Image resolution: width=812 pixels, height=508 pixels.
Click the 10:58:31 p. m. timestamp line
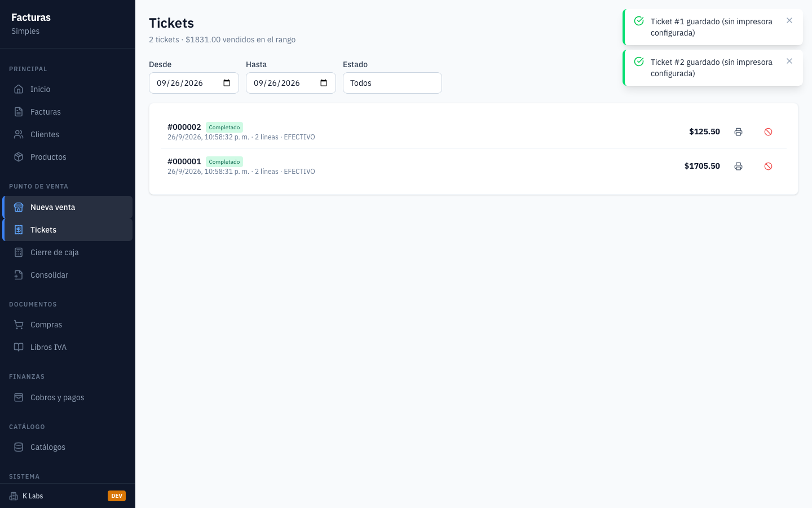(x=241, y=172)
